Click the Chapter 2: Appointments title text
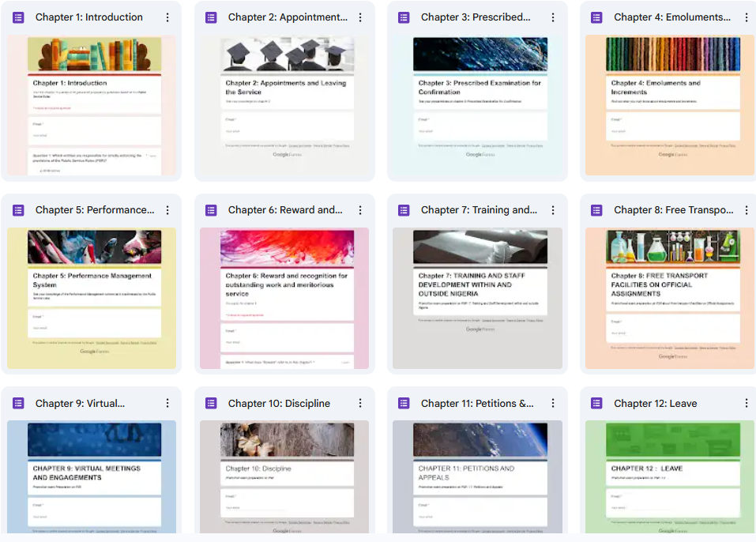 pos(288,17)
